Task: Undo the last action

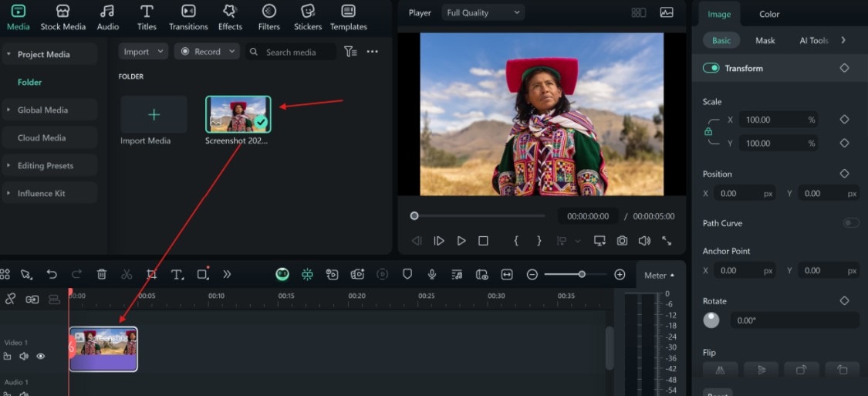Action: click(52, 274)
